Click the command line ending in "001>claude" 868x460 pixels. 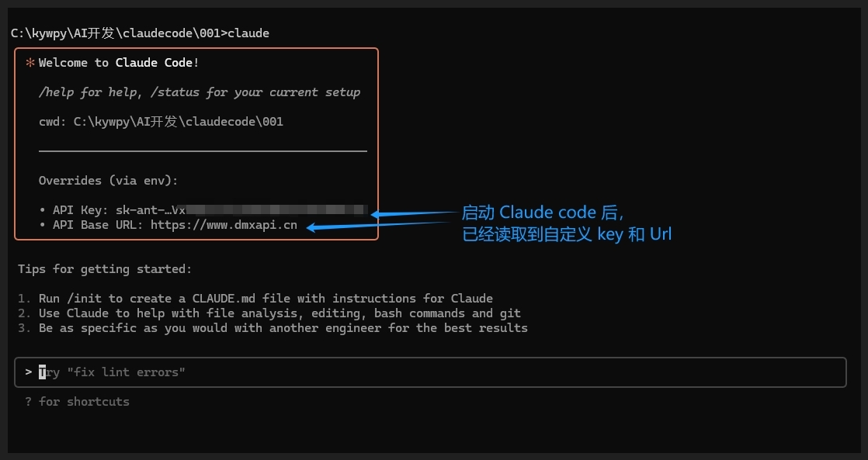point(140,33)
